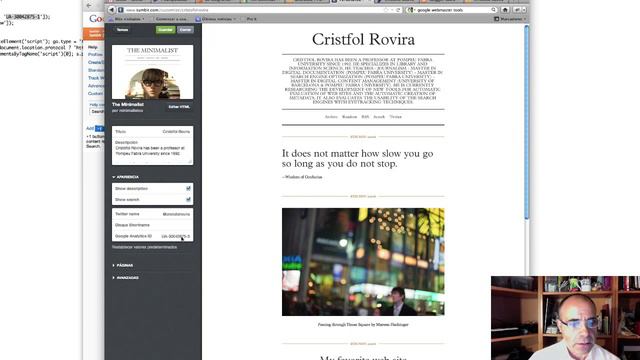
Task: Click the search magnifier icon
Action: click(493, 10)
